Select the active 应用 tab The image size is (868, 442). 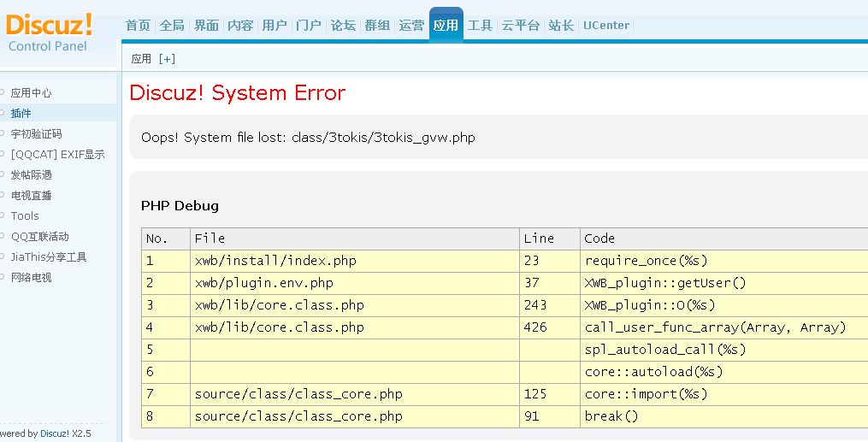point(446,25)
